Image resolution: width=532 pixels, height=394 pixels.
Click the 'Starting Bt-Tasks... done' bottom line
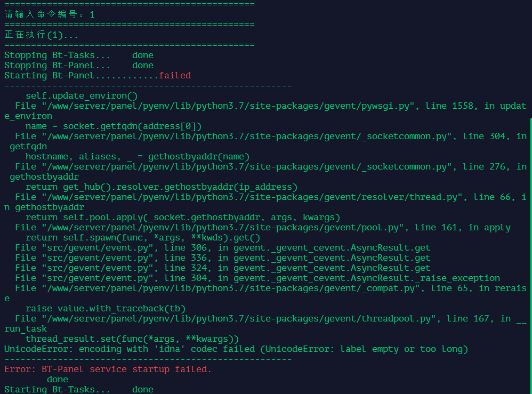coord(79,389)
